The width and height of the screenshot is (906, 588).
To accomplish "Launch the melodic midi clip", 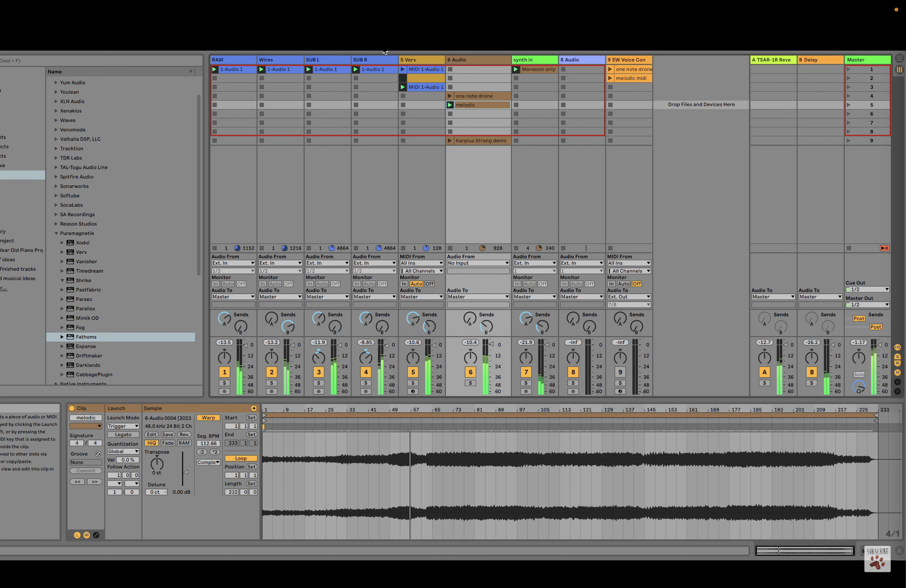I will 610,78.
